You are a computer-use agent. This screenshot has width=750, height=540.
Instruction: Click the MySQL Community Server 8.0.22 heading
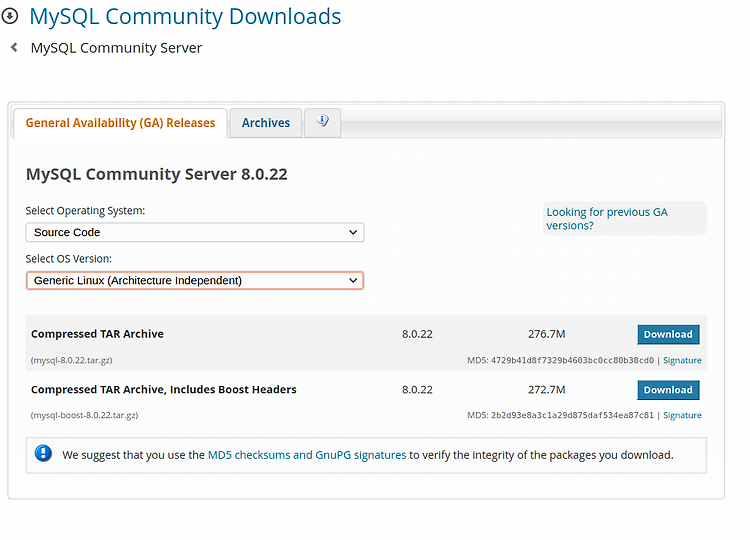(x=156, y=174)
